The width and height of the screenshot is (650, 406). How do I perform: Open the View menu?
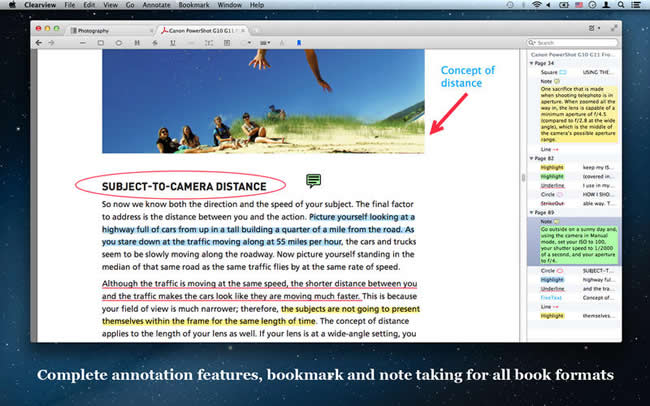110,5
